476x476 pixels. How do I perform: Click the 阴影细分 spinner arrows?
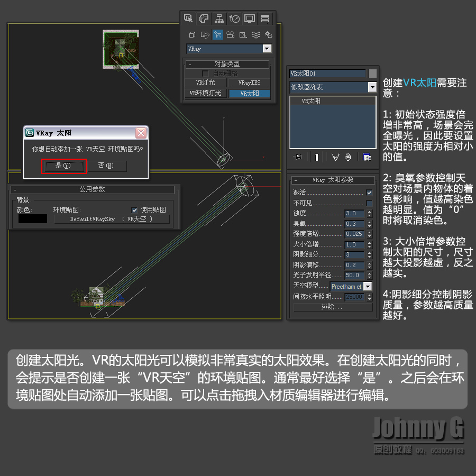[x=370, y=255]
